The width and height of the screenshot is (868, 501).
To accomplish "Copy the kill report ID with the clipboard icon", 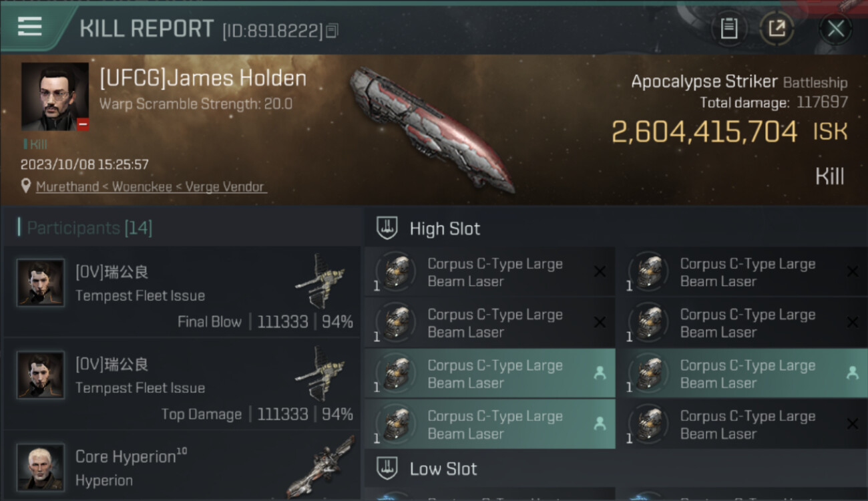I will pyautogui.click(x=333, y=30).
